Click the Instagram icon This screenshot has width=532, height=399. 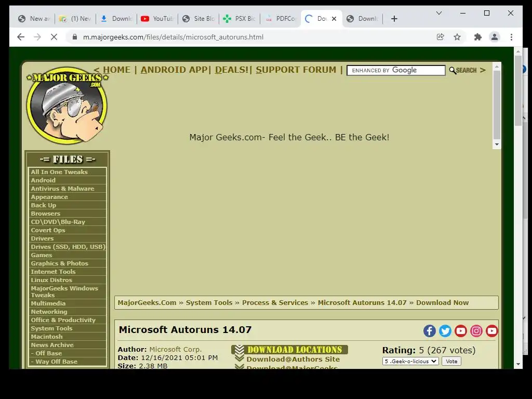tap(476, 331)
